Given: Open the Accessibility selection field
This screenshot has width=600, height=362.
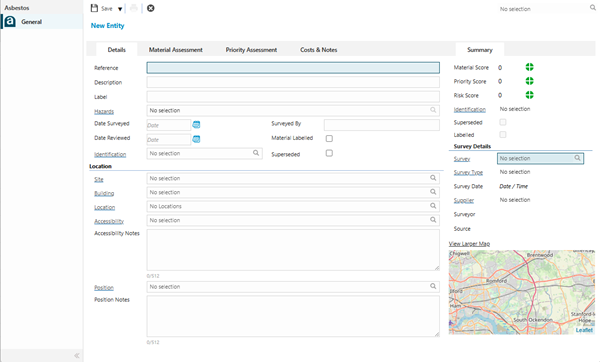Looking at the screenshot, I should 293,220.
